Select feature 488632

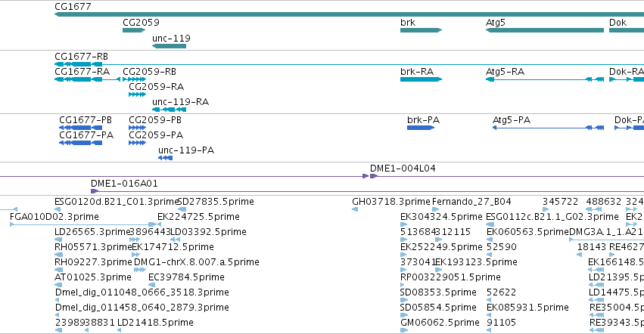[604, 202]
